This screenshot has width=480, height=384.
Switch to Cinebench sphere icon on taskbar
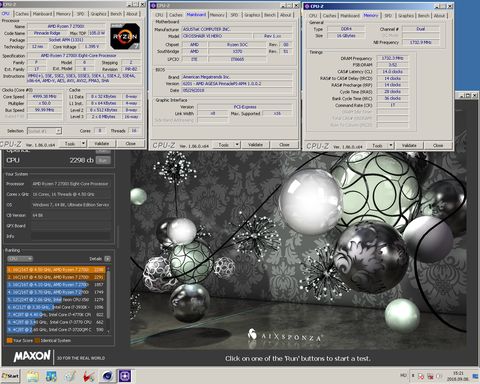(x=107, y=376)
